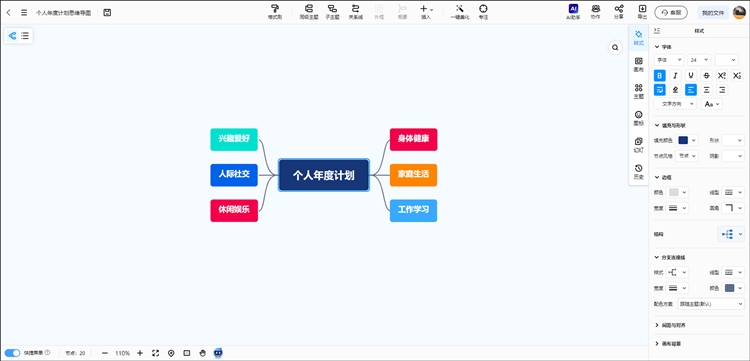Switch to mind map view mode
Screen dimensions: 750x361
[12, 35]
